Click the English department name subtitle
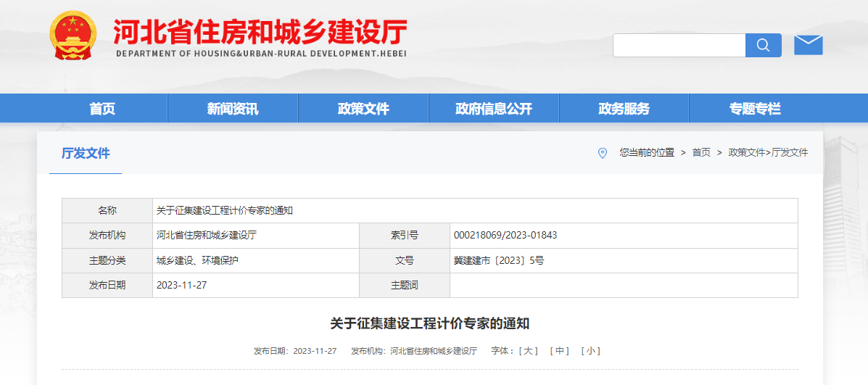The image size is (868, 385). click(261, 54)
